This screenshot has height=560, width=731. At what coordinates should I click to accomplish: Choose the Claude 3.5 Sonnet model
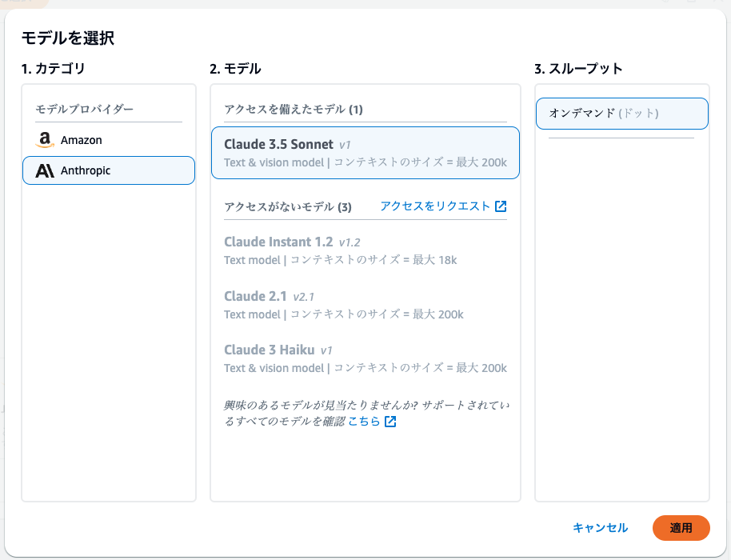click(x=365, y=153)
